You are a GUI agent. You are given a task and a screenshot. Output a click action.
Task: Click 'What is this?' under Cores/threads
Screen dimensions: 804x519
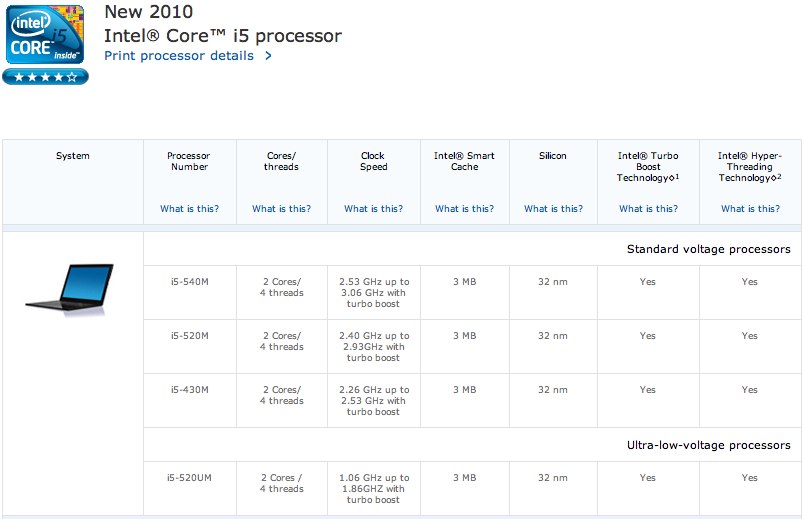[x=281, y=209]
